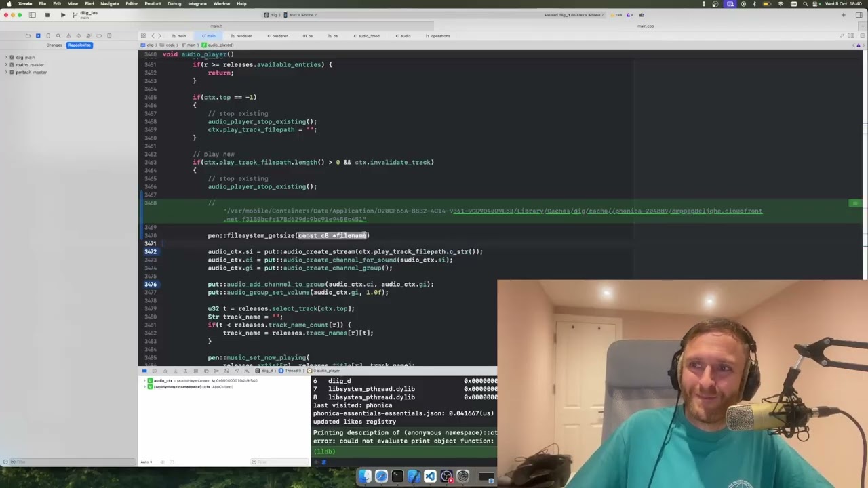
Task: Switch to the renderer header tab
Action: [x=241, y=35]
